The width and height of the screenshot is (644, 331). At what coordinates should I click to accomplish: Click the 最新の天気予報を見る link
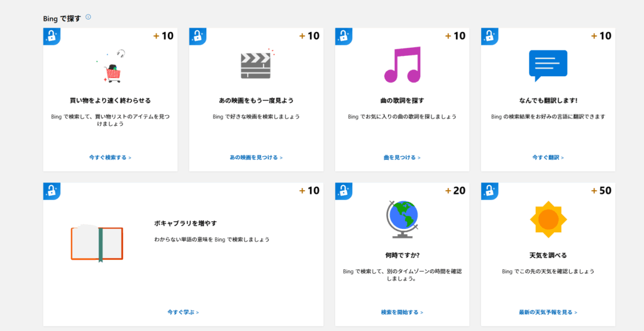pyautogui.click(x=548, y=312)
